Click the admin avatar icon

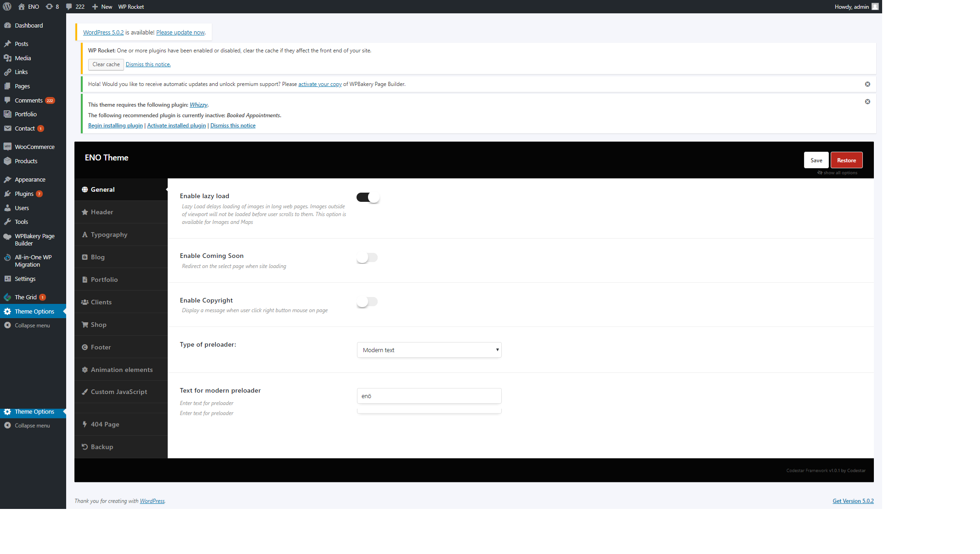[x=875, y=6]
